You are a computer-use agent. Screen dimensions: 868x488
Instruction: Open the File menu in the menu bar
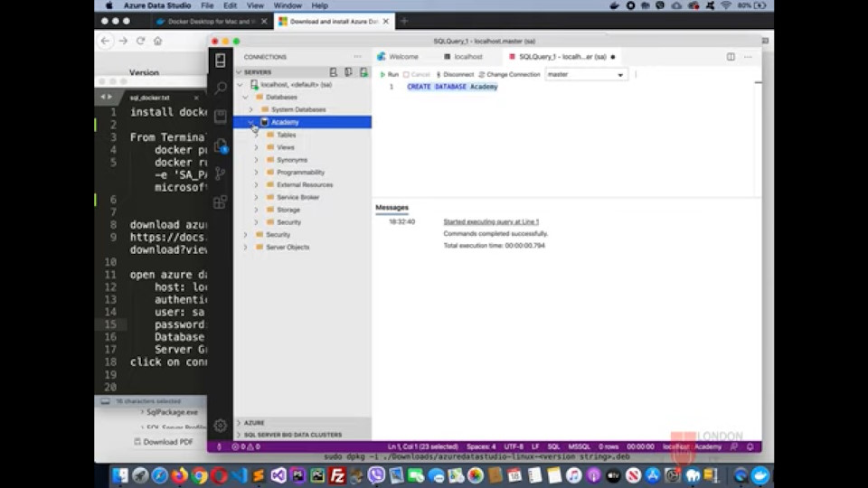(208, 5)
